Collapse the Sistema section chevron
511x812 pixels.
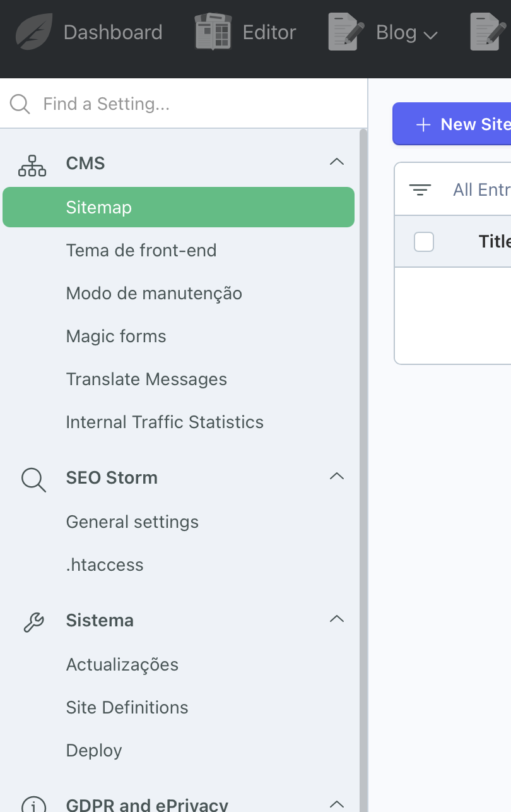[x=337, y=619]
